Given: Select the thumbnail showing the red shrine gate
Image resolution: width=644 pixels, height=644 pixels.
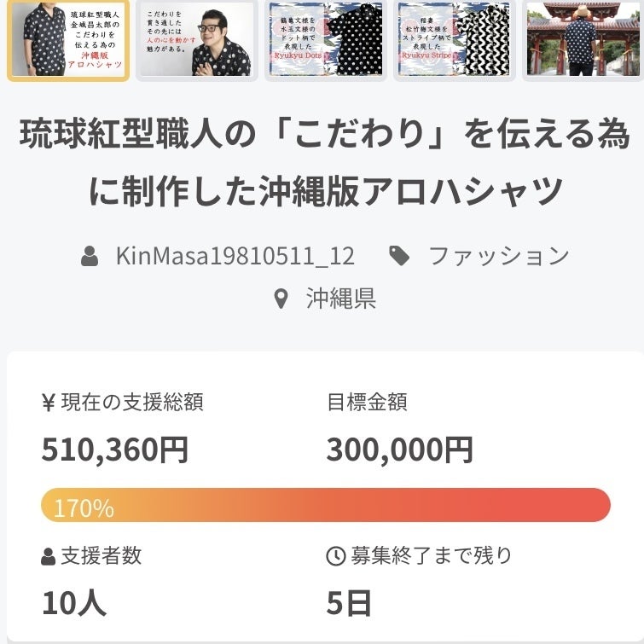Looking at the screenshot, I should click(583, 40).
